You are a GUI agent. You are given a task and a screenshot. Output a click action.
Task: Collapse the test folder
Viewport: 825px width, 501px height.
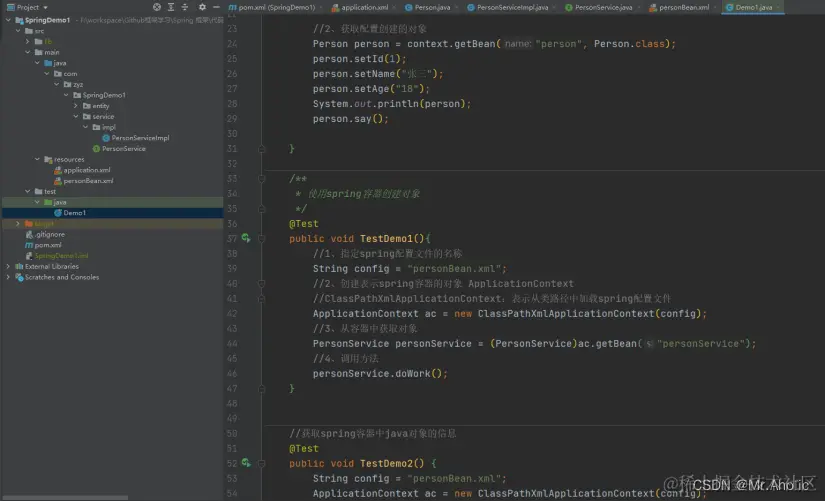tap(27, 192)
